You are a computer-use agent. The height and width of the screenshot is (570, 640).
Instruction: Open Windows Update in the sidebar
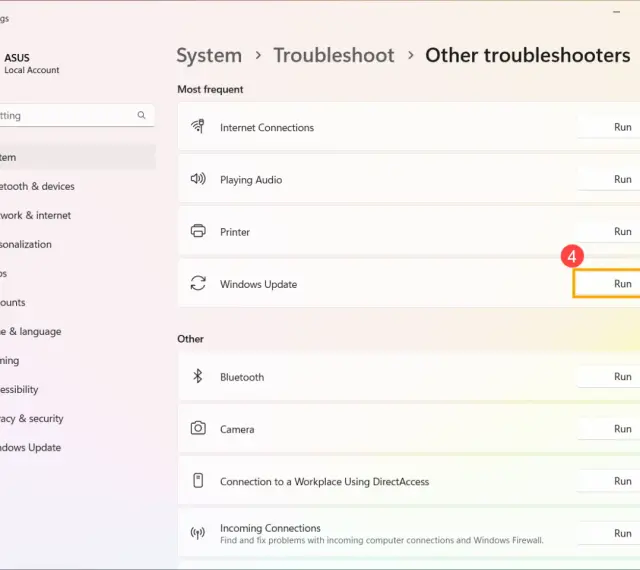pyautogui.click(x=31, y=447)
